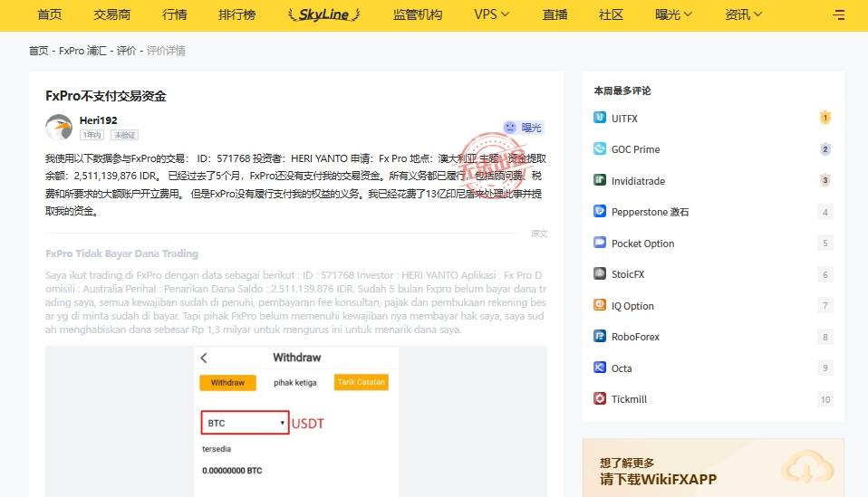Click Heri192's eagle avatar

click(59, 127)
